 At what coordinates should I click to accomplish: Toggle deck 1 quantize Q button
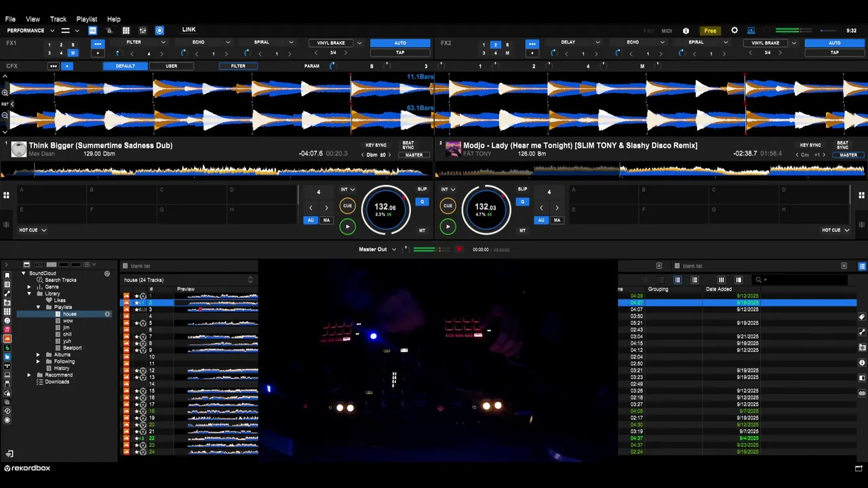[x=422, y=201]
